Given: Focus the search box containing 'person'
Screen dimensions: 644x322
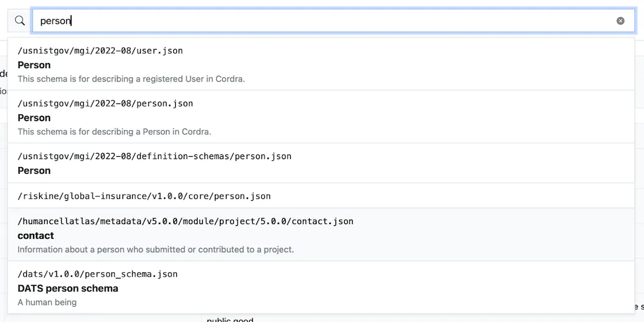Looking at the screenshot, I should [334, 21].
